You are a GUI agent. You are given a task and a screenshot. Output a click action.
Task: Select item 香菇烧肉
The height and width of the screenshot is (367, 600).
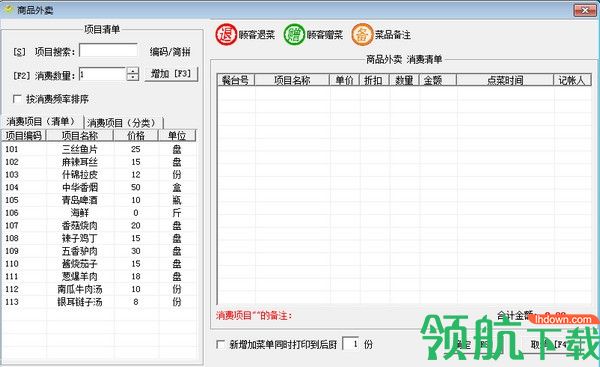click(x=80, y=225)
